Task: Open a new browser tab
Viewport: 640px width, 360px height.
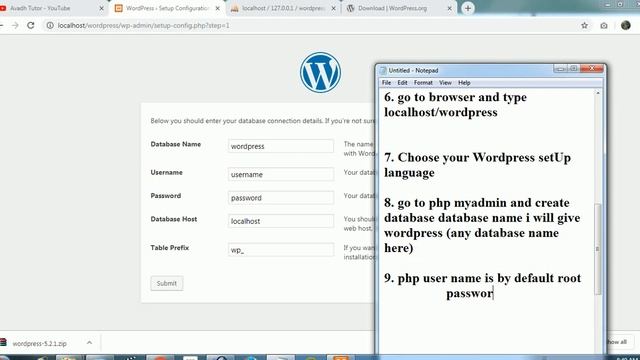Action: tap(468, 8)
